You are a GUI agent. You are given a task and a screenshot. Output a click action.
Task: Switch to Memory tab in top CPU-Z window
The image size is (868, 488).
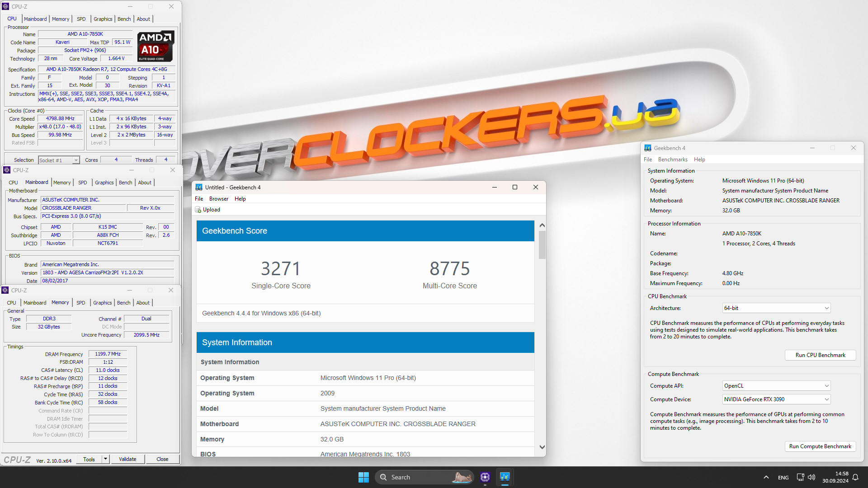coord(61,19)
